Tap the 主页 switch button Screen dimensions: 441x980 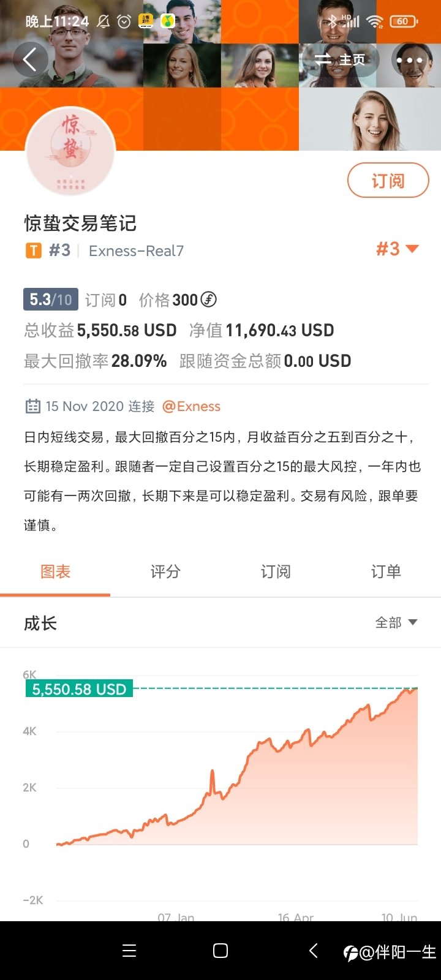340,60
